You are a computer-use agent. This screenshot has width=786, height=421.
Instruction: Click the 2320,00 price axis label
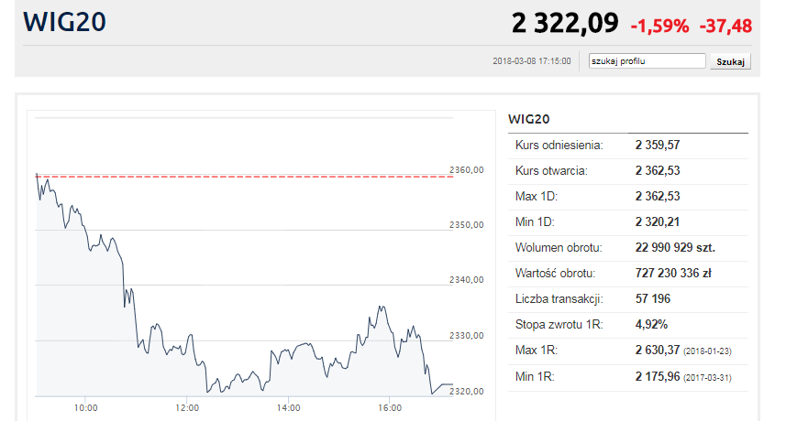[x=466, y=391]
